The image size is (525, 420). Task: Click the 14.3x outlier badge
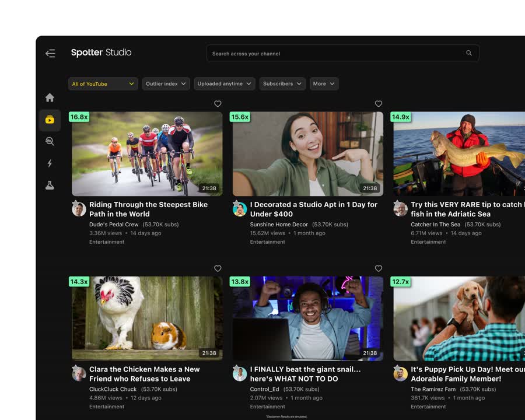click(79, 282)
